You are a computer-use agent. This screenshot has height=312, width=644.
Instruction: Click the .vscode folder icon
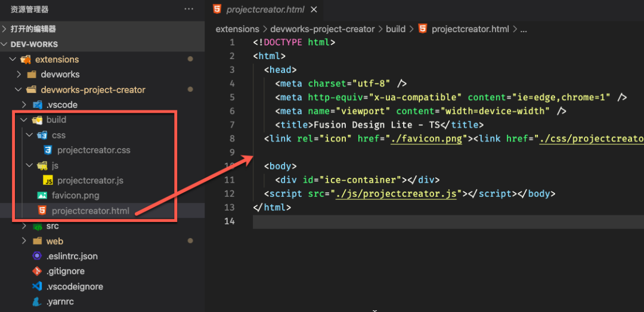[x=38, y=105]
